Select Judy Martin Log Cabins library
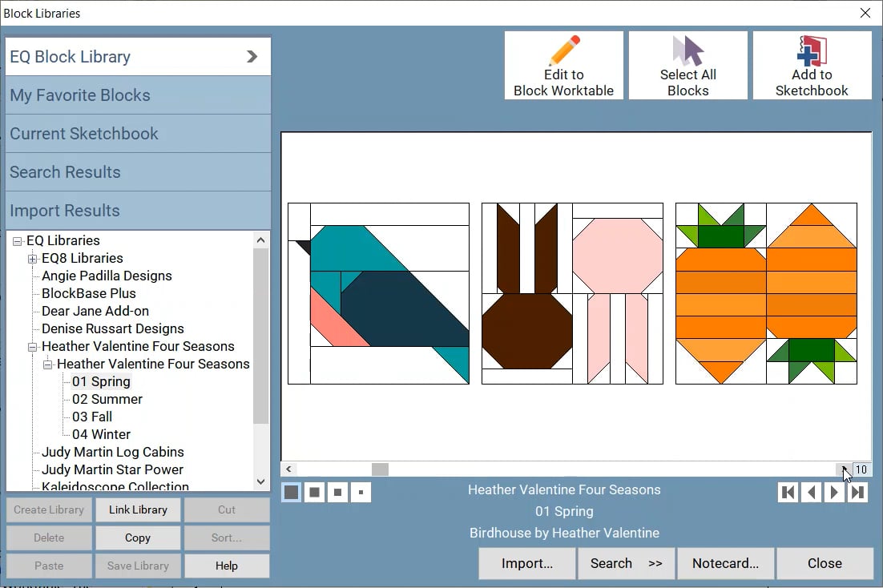This screenshot has height=588, width=883. coord(113,452)
